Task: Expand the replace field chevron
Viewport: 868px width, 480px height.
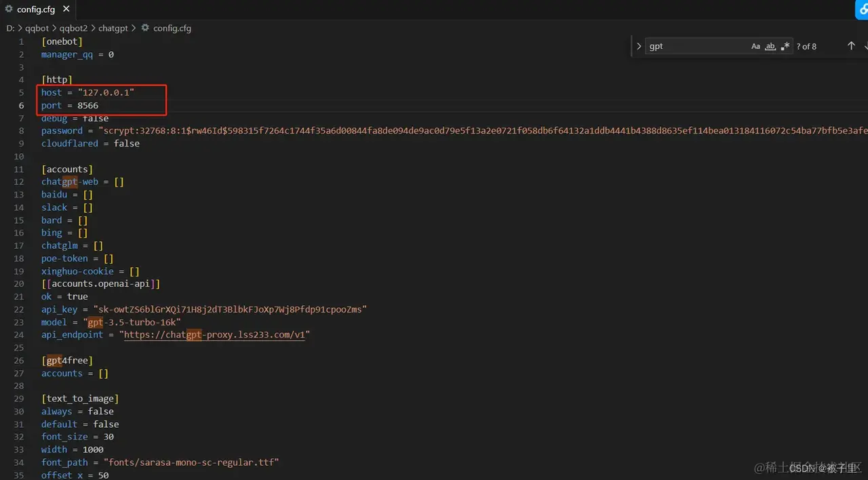Action: [x=639, y=46]
